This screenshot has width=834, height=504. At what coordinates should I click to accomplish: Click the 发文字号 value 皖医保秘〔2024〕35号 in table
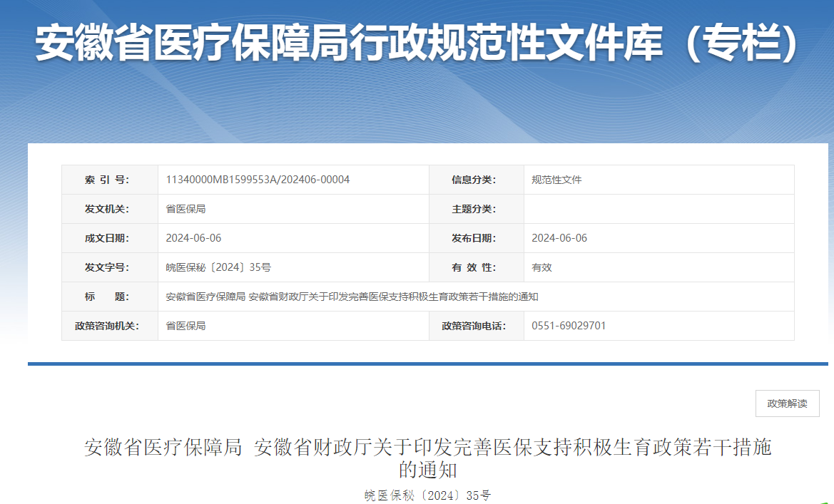click(x=218, y=267)
